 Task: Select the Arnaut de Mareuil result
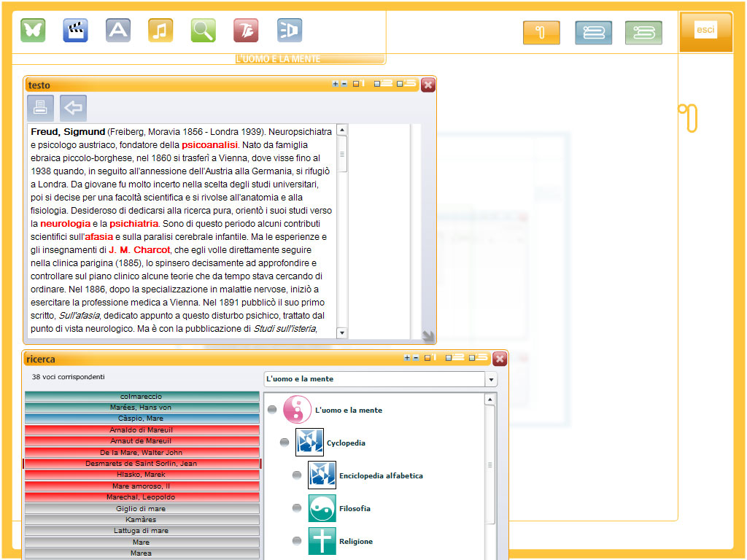pyautogui.click(x=142, y=441)
